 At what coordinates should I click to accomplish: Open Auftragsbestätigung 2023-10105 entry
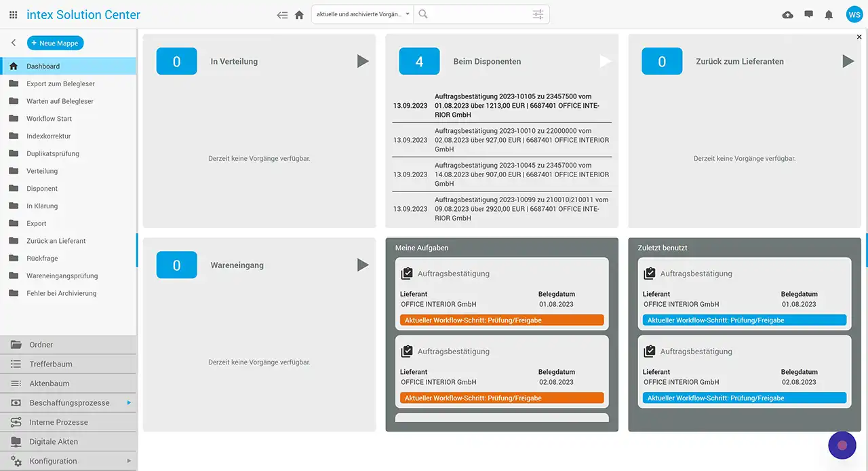[x=517, y=106]
